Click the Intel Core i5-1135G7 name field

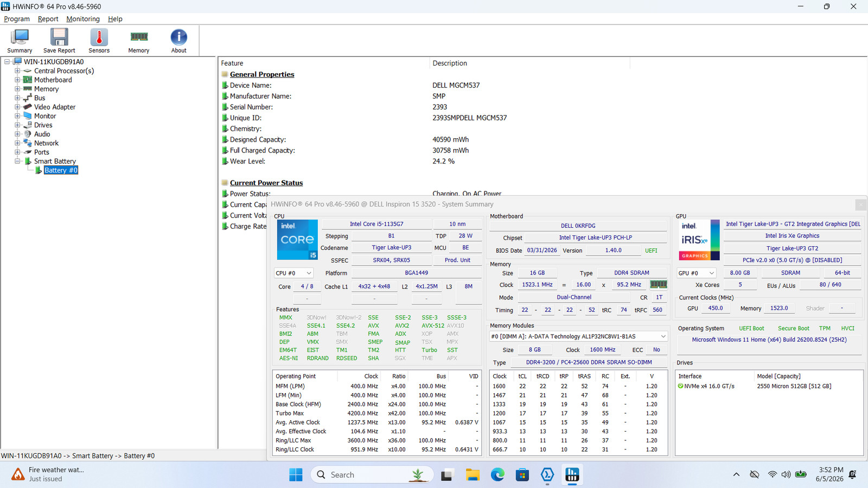click(376, 224)
